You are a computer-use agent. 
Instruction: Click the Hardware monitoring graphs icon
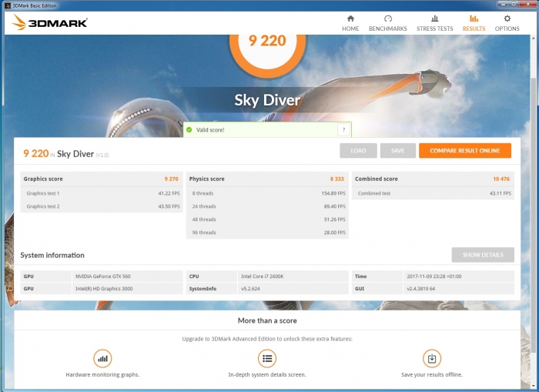tap(102, 358)
